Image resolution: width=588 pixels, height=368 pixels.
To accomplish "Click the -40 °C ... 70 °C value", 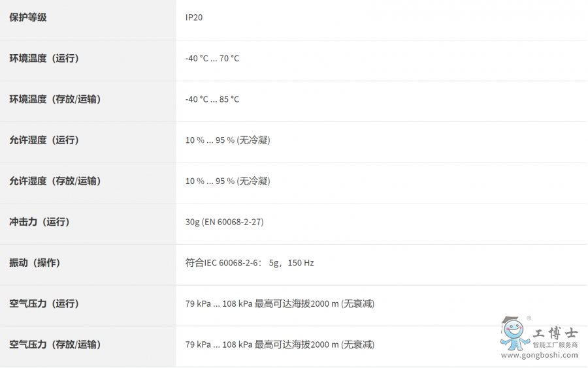I will tap(212, 59).
